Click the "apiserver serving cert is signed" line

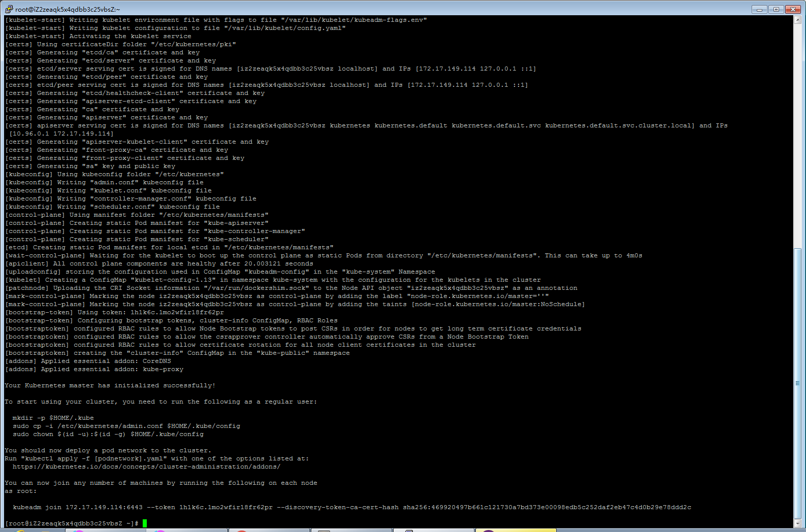[366, 125]
